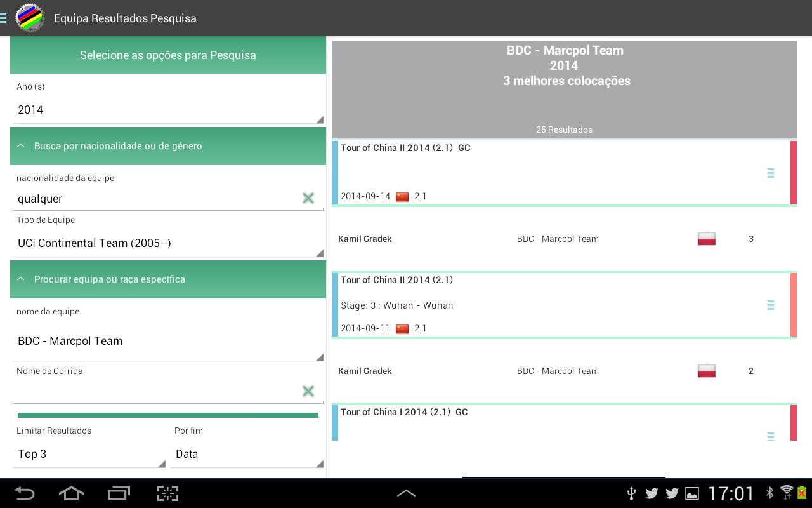
Task: Tap light red bar on Stage 3 row
Action: click(794, 305)
